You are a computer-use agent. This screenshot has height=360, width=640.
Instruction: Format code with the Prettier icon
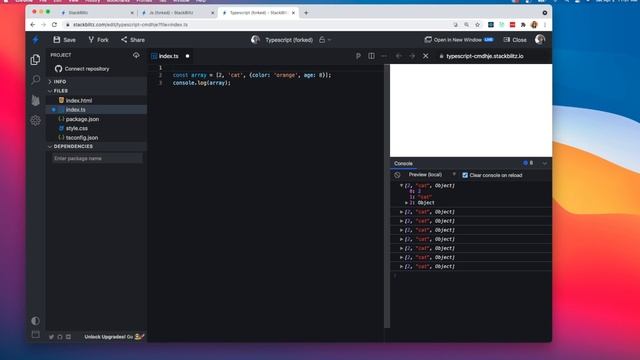pos(358,56)
